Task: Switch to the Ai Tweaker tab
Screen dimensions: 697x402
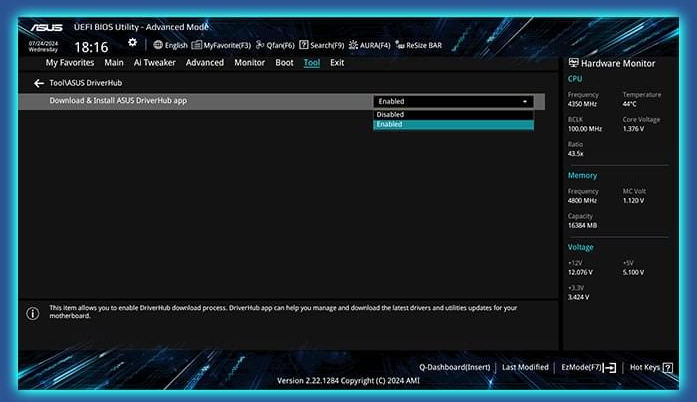Action: point(155,62)
